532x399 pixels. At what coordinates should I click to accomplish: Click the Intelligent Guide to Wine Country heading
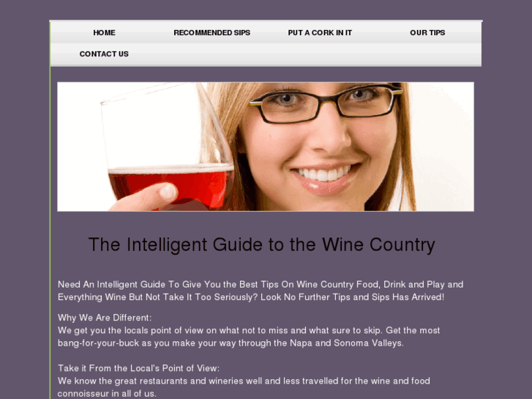click(x=261, y=245)
